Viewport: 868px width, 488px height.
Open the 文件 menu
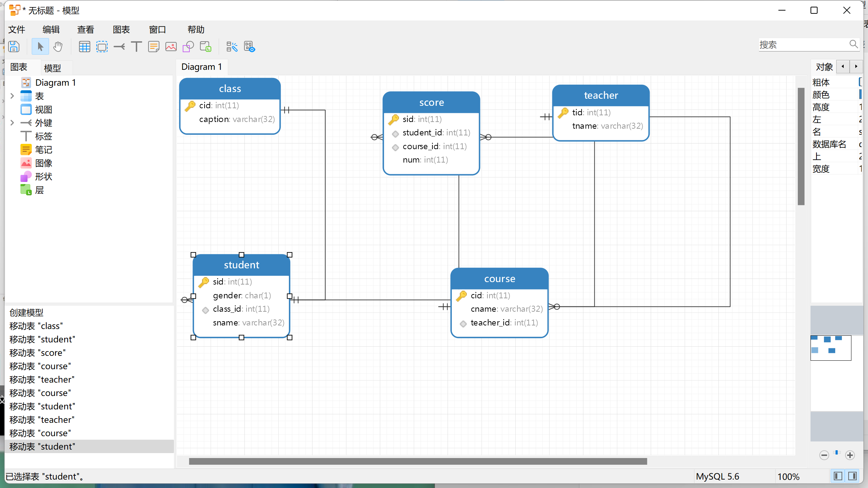(17, 30)
